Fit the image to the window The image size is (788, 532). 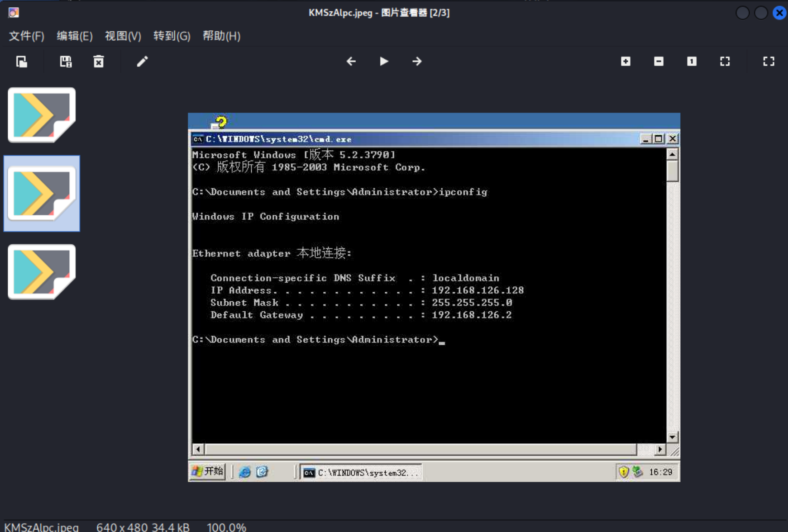pos(725,62)
